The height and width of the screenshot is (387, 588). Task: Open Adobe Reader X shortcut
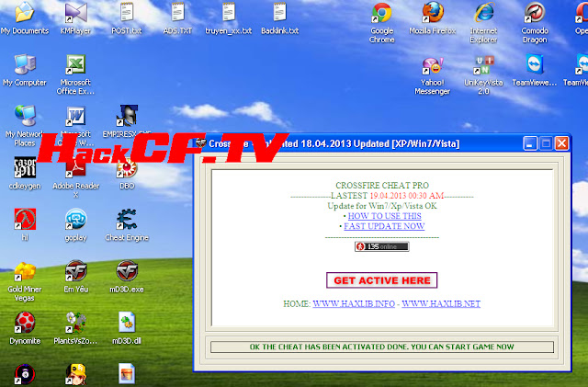pyautogui.click(x=75, y=178)
